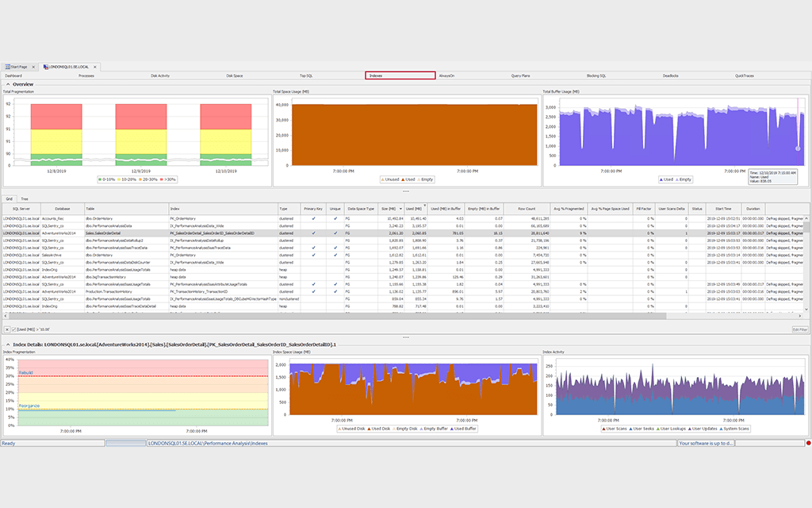This screenshot has height=508, width=812.
Task: Disable the >30% legend item under Total Fragmentation
Action: coord(168,179)
